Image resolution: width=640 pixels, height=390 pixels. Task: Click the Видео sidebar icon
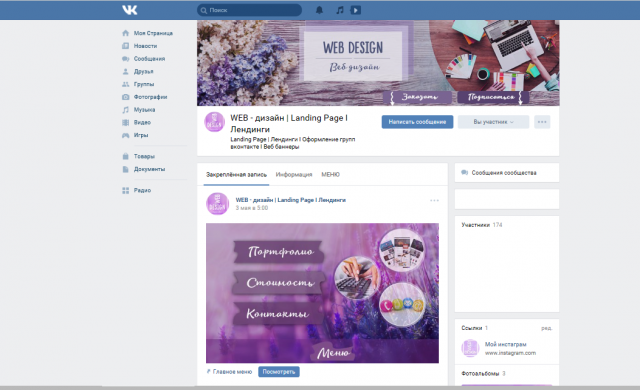coord(126,122)
